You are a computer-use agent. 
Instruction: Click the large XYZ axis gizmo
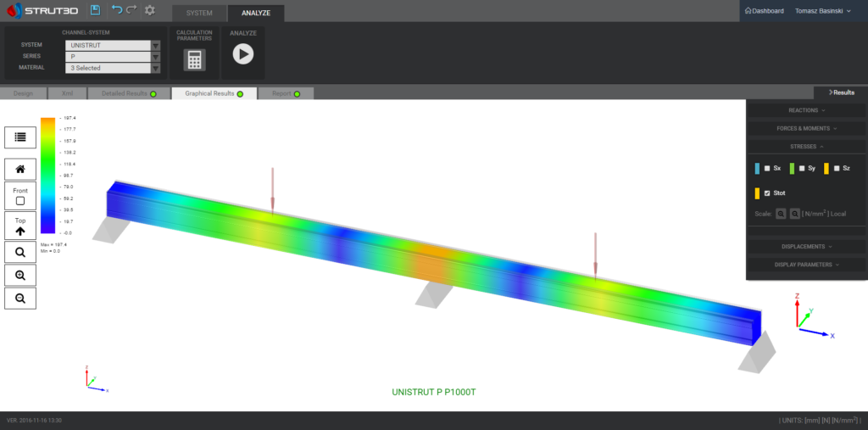pos(813,315)
